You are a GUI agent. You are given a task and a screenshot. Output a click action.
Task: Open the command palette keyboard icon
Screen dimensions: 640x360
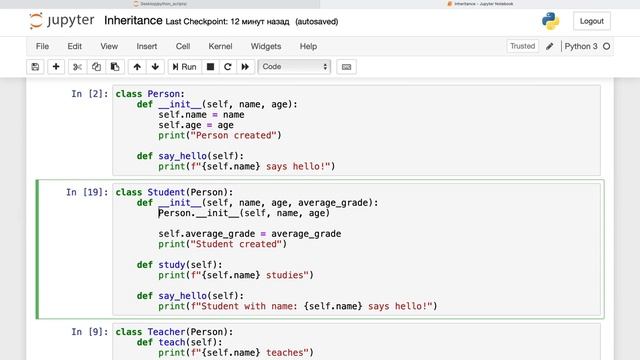coord(347,67)
